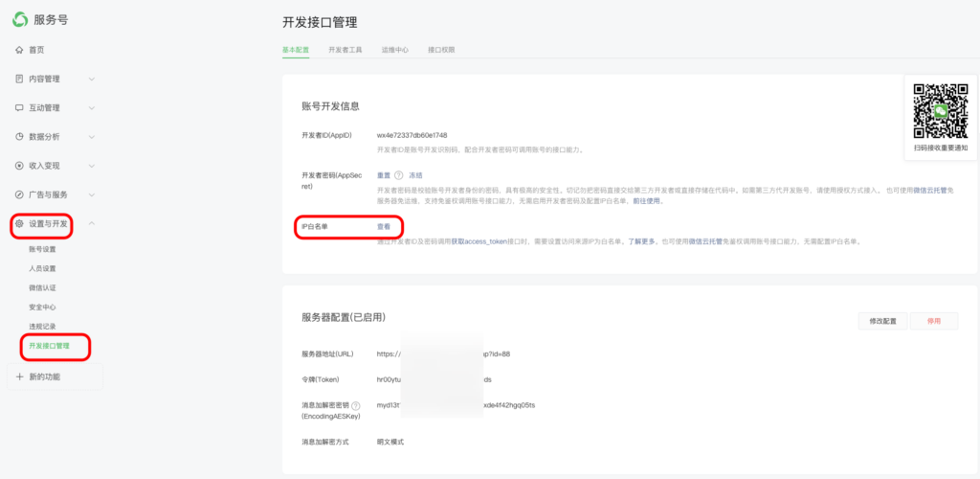Click the 设置与开发 gear icon

[19, 223]
